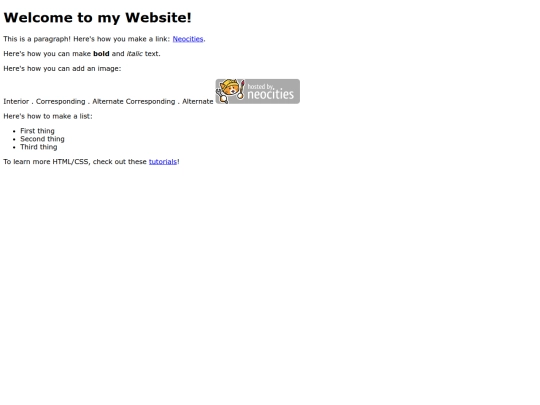The image size is (540, 405).
Task: Click the "neocities" word on the gray badge
Action: (x=271, y=94)
